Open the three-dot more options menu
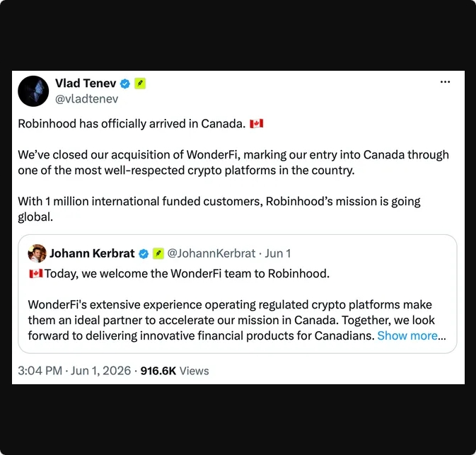The height and width of the screenshot is (455, 476). (445, 82)
